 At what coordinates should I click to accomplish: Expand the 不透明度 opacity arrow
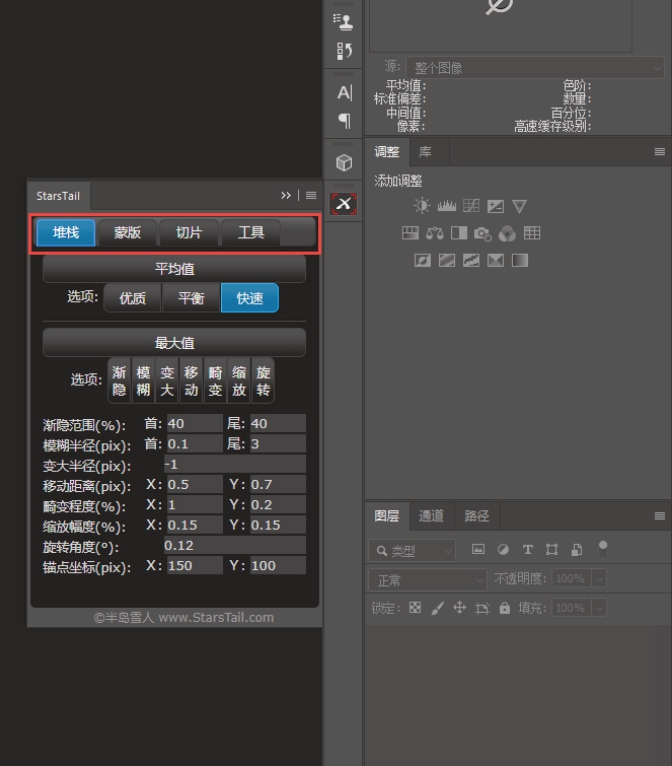599,579
